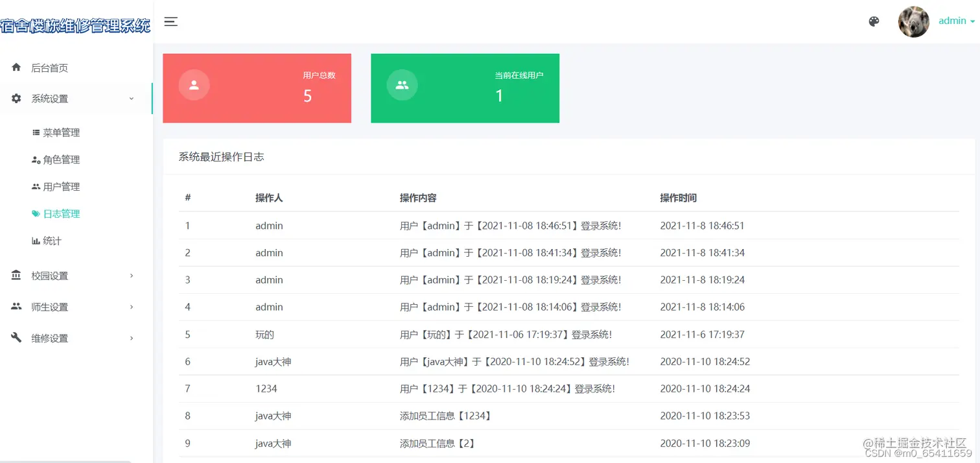Open 用户管理 submenu item
This screenshot has height=463, width=980.
coord(62,187)
